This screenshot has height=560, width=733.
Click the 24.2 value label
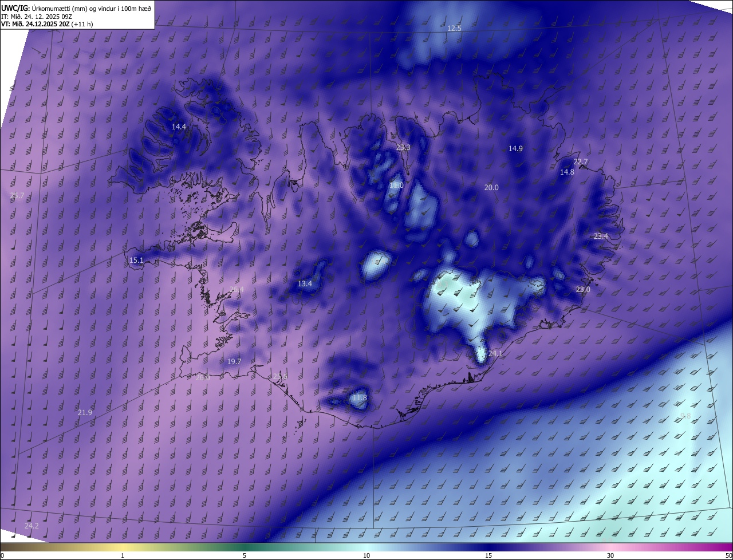[31, 526]
